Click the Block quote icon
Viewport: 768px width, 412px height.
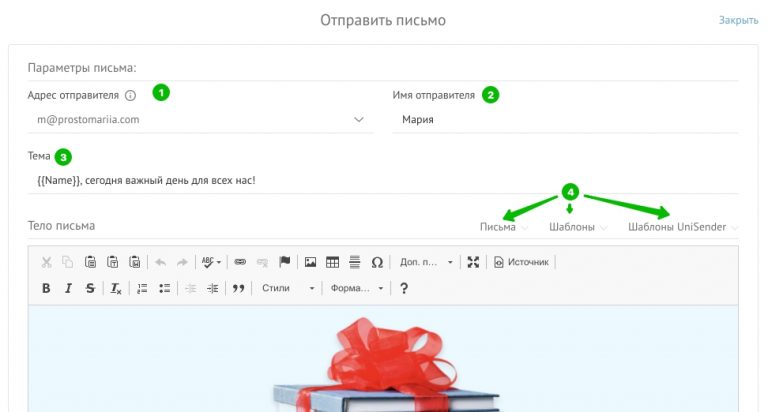pos(239,288)
